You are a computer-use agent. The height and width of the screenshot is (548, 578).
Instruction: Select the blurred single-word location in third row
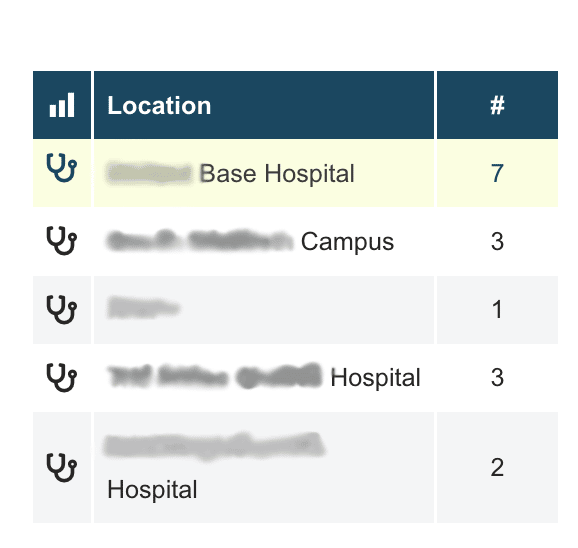coord(143,308)
